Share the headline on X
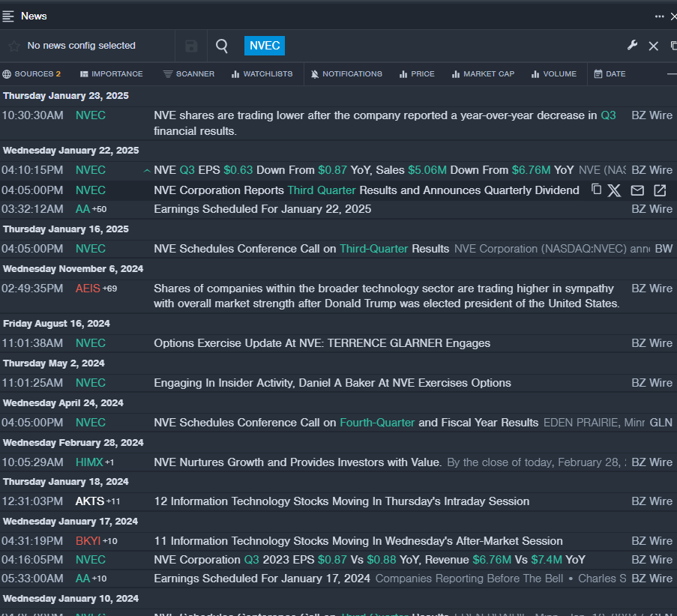Viewport: 677px width, 616px height. click(x=615, y=190)
